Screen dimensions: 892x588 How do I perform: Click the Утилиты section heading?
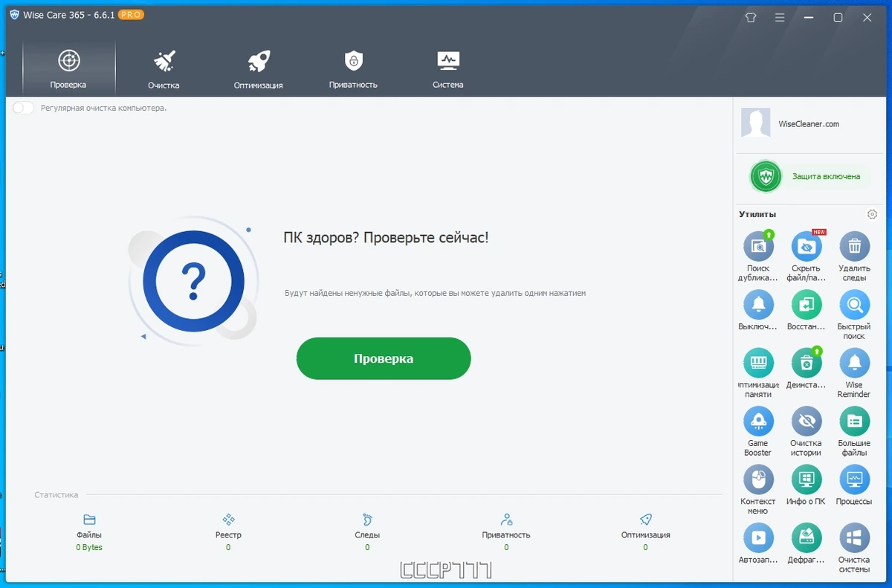(757, 214)
